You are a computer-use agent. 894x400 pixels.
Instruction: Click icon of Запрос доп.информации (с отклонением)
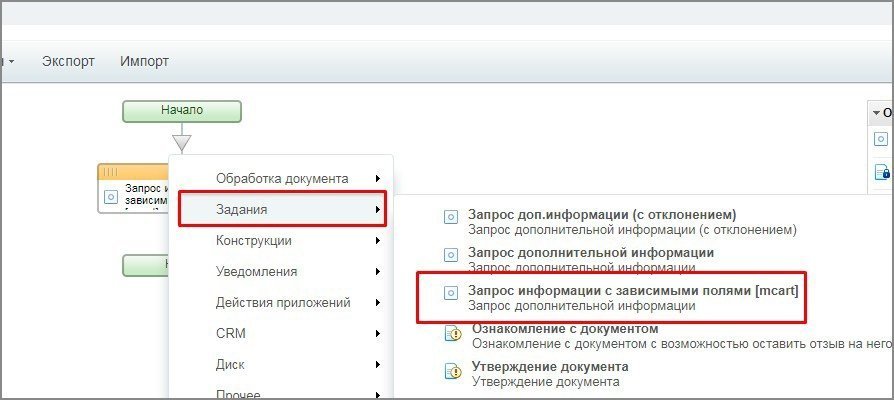pos(451,217)
